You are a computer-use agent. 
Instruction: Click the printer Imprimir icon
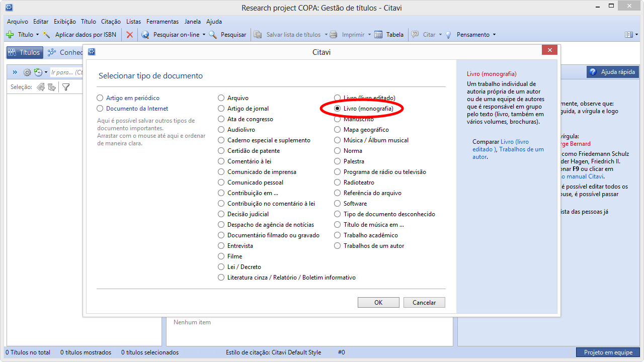(334, 35)
